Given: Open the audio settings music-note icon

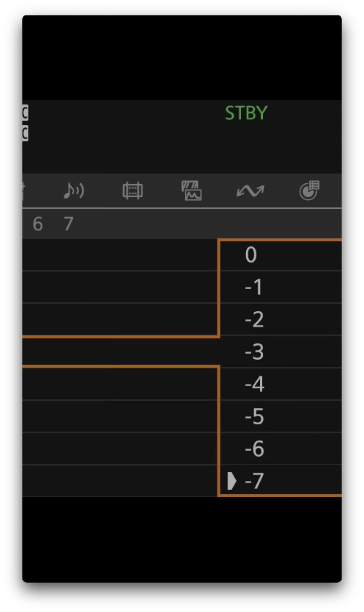Looking at the screenshot, I should 74,191.
